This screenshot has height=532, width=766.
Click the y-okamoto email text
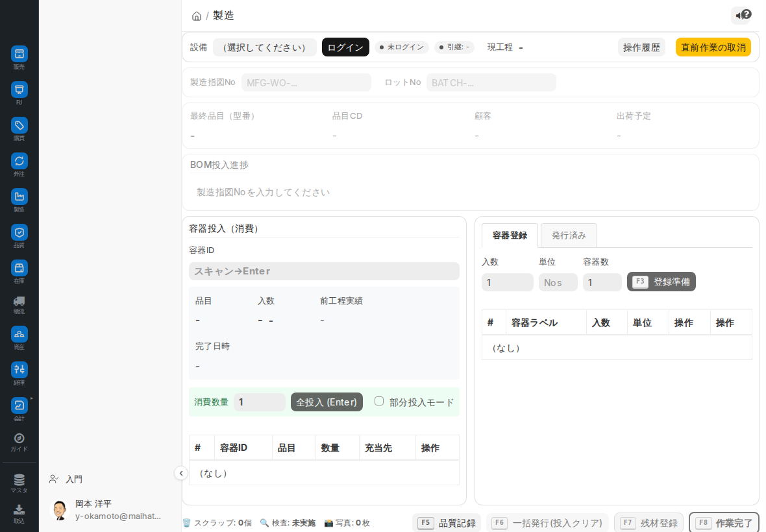[x=117, y=516]
